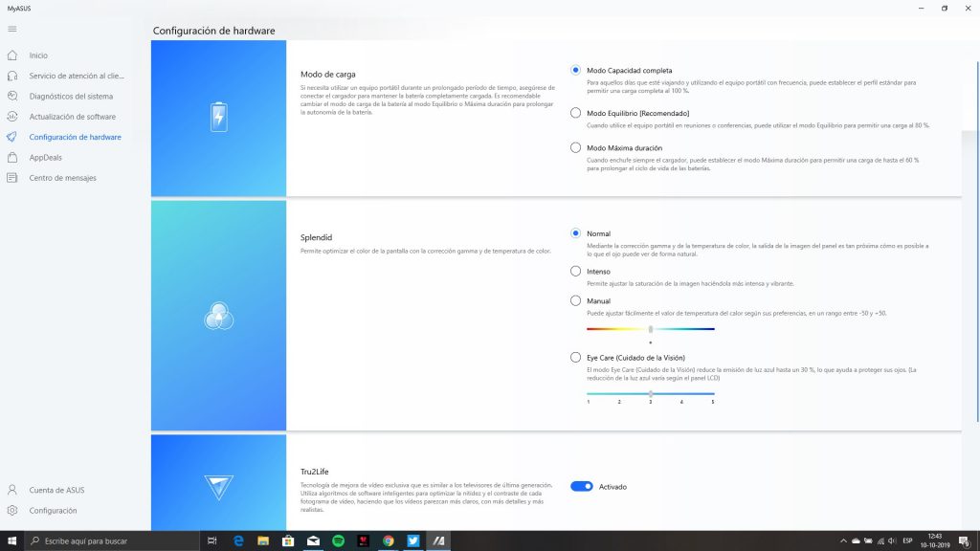Click the page title Configuración de hardware
The width and height of the screenshot is (980, 551).
click(213, 31)
